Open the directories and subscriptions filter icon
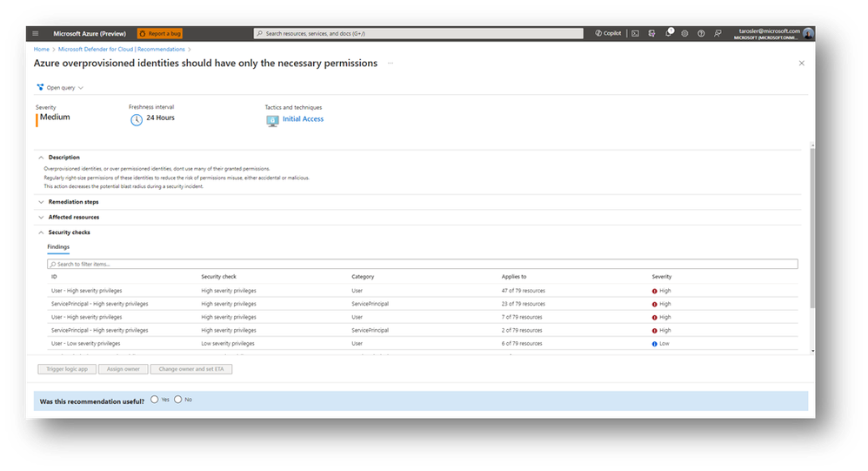868x471 pixels. coord(652,33)
